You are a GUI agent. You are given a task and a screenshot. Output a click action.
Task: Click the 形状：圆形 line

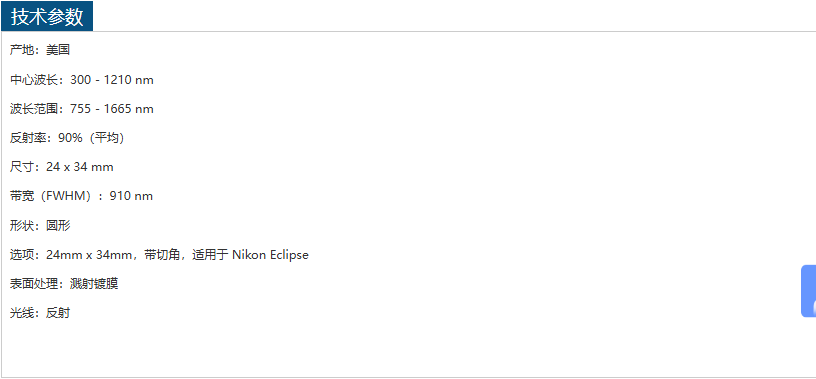coord(40,226)
